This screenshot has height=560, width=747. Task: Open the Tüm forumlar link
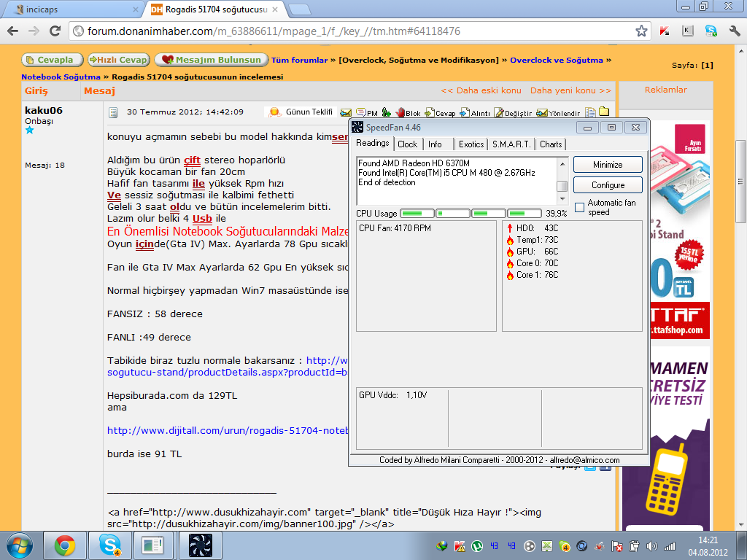pos(300,60)
